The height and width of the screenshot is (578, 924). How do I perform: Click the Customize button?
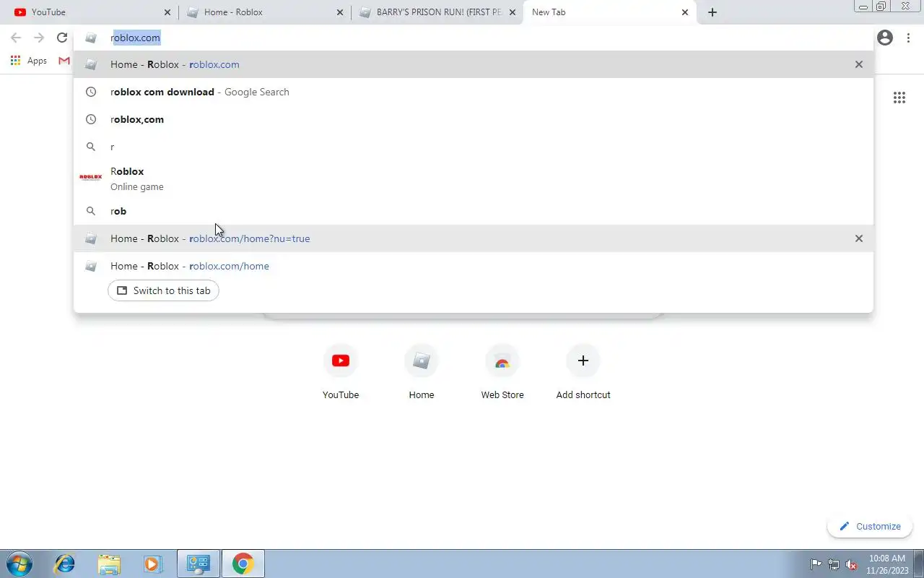(870, 526)
